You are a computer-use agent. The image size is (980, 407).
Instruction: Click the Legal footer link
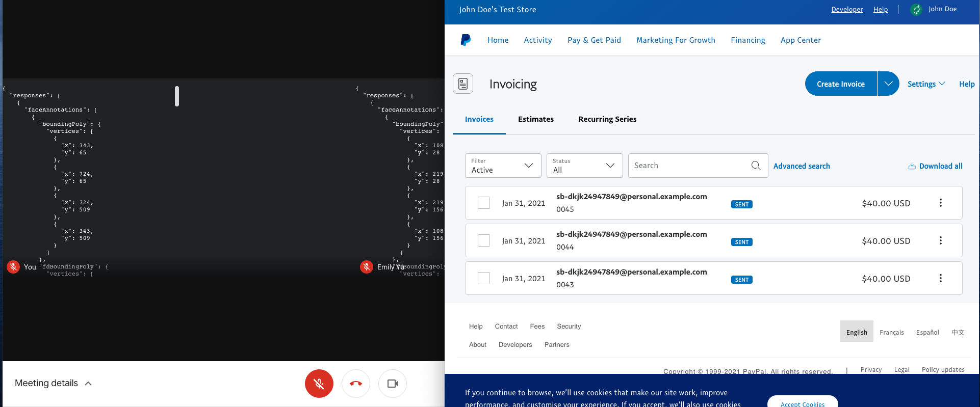[x=901, y=370]
